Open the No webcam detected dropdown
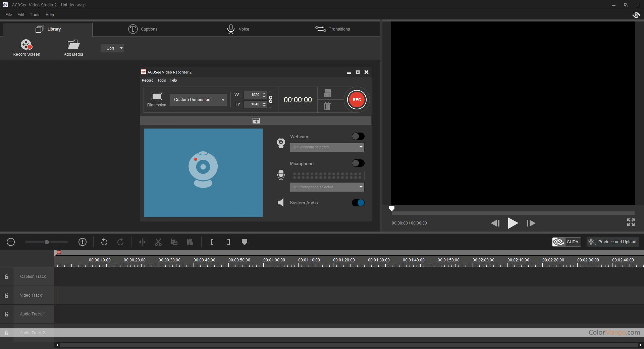This screenshot has height=349, width=644. pyautogui.click(x=327, y=147)
